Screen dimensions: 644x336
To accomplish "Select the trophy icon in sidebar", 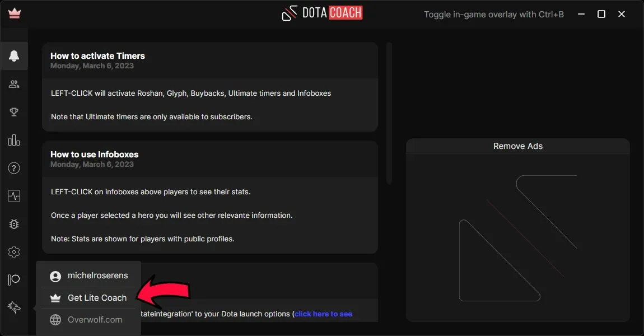I will (14, 112).
